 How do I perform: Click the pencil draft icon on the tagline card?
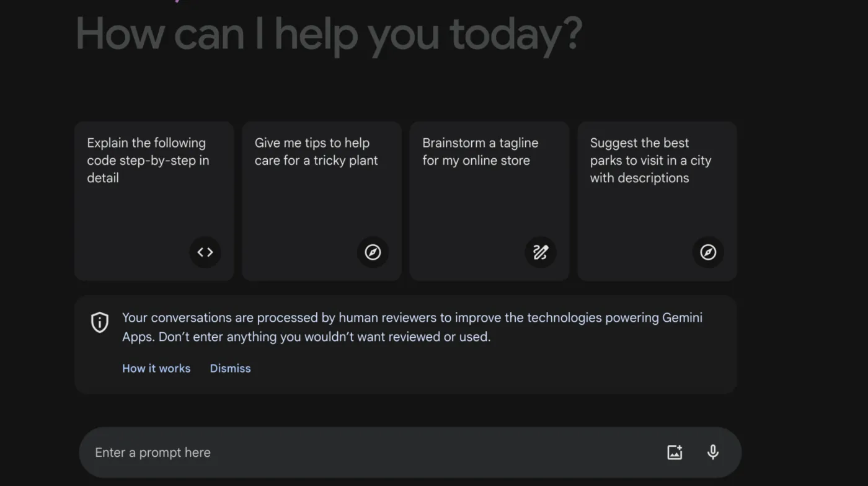click(541, 252)
